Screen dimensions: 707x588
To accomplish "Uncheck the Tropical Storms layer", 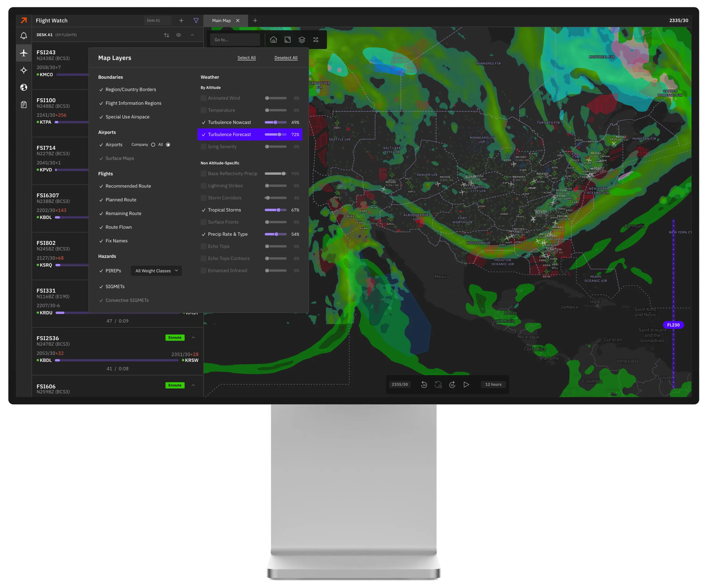I will tap(203, 210).
